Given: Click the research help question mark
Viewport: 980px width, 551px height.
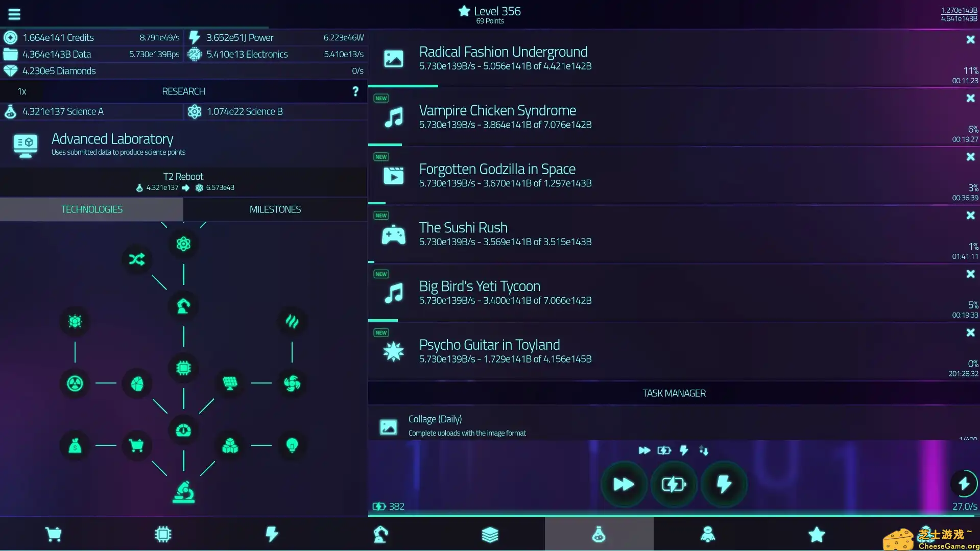Looking at the screenshot, I should 355,91.
